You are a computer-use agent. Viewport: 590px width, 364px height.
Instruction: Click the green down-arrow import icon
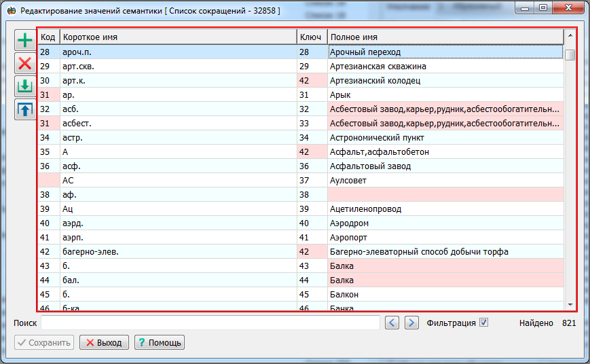(25, 86)
